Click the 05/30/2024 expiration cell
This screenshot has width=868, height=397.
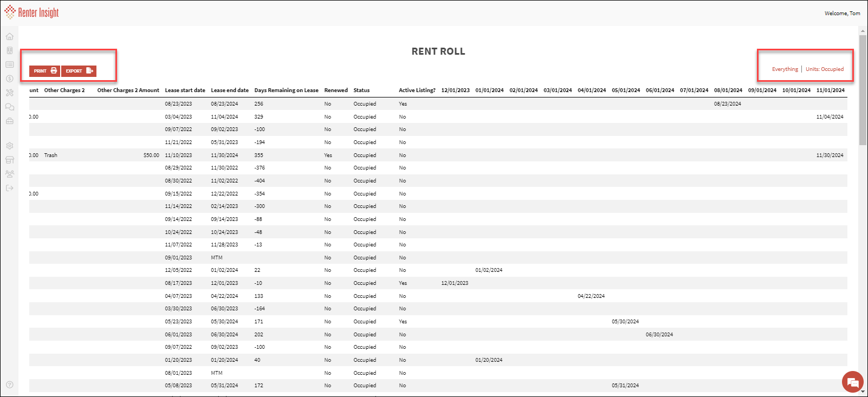tap(625, 322)
